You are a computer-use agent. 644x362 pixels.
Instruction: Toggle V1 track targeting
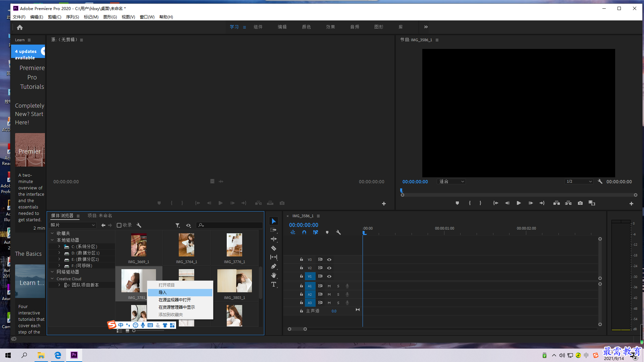(310, 276)
